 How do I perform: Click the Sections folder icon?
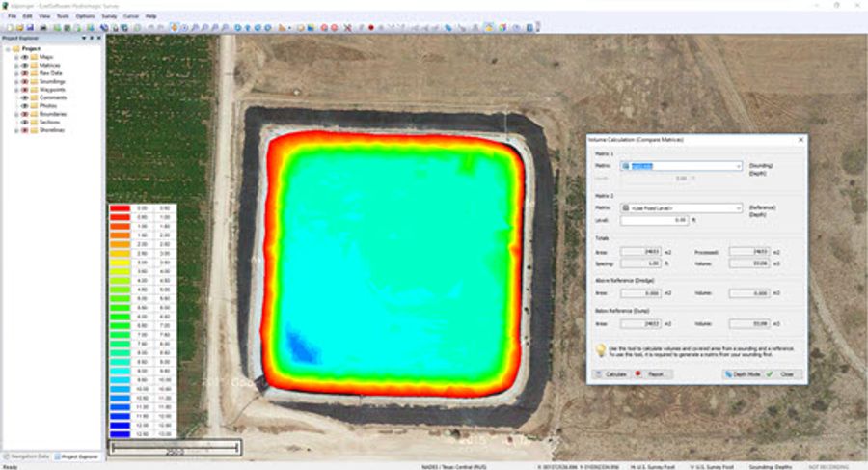35,122
